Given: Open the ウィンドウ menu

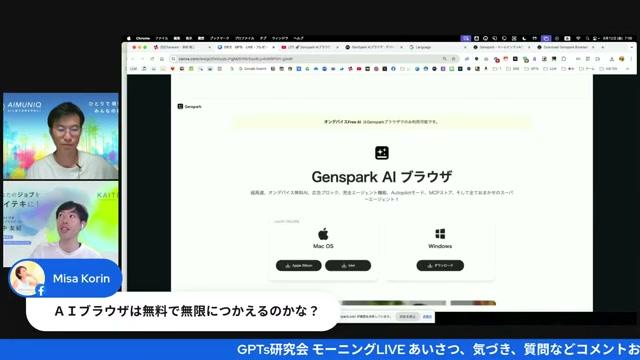Looking at the screenshot, I should (x=280, y=38).
